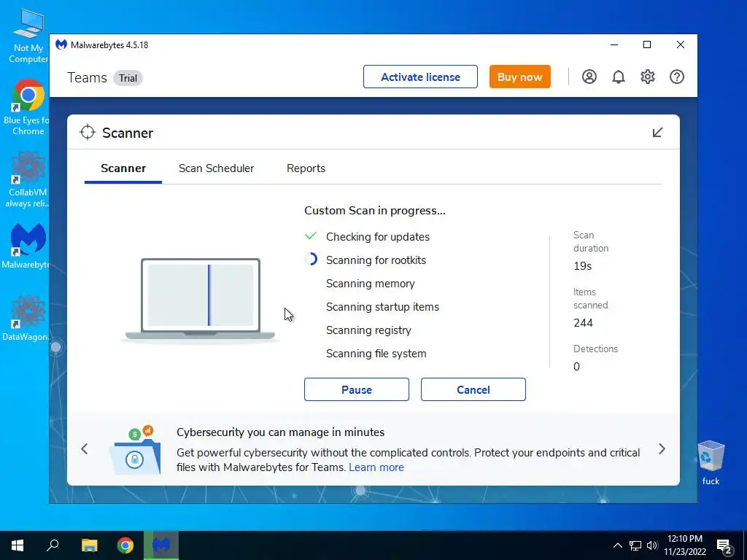Select Blue Eyes for Chrome shortcut
The image size is (747, 560).
coord(28,108)
